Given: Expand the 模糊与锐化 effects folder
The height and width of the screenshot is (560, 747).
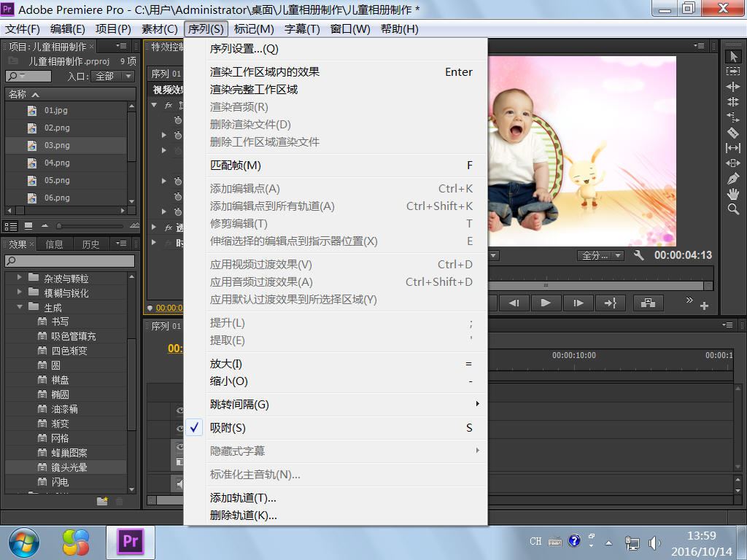Looking at the screenshot, I should (x=20, y=292).
